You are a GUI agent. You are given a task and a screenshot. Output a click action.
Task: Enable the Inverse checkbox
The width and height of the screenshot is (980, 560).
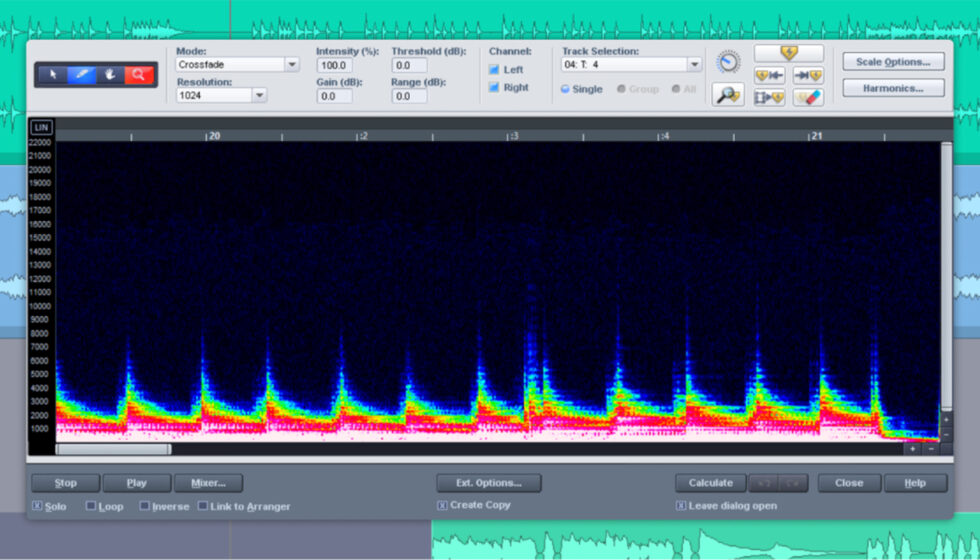click(x=144, y=506)
